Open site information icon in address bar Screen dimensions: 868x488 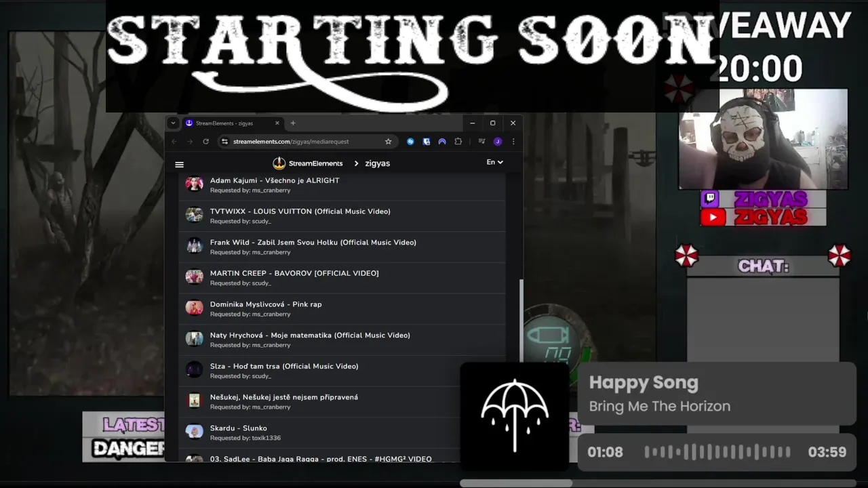coord(224,142)
